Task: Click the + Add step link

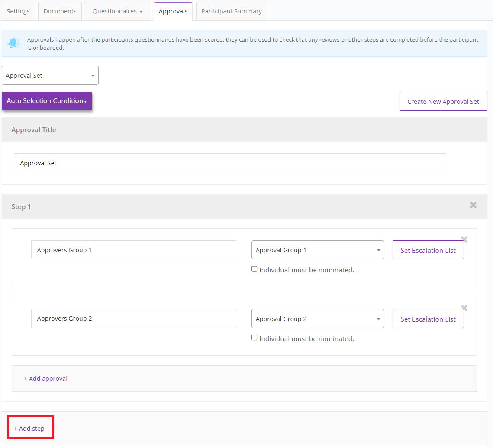Action: [x=29, y=429]
